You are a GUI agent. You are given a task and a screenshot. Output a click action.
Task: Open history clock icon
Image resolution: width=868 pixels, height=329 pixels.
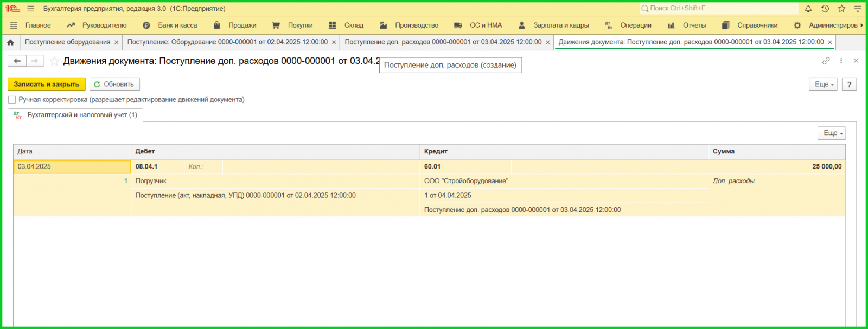coord(825,9)
